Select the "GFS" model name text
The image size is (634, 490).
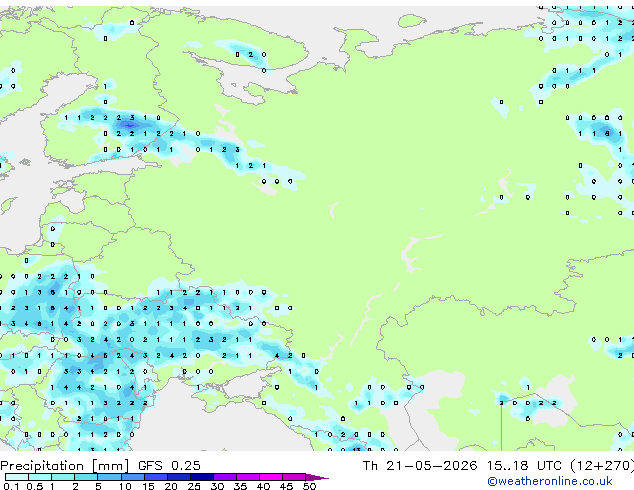(x=150, y=466)
